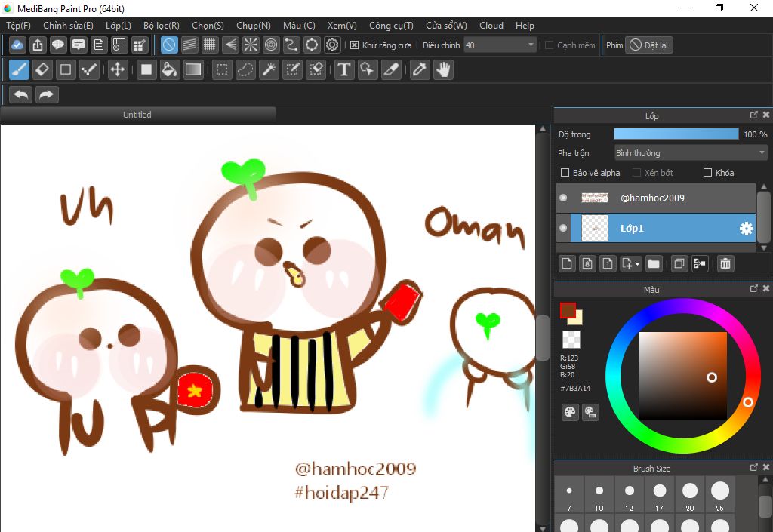
Task: Select the Text tool
Action: tap(344, 69)
